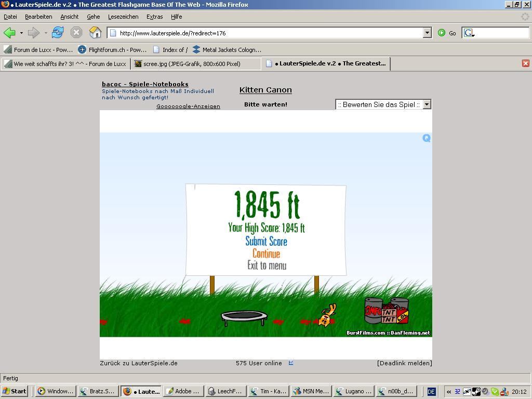Switch to Lugano taskbar item
Viewport: 532px width, 399px height.
click(354, 391)
